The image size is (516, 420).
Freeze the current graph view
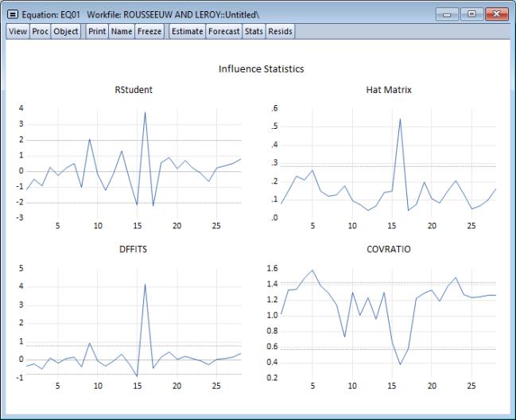(149, 31)
